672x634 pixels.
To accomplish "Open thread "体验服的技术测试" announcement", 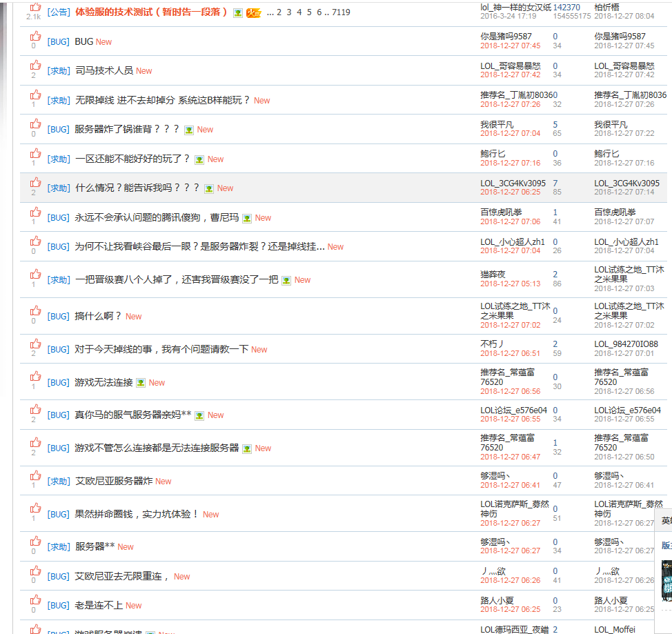I will [x=151, y=12].
